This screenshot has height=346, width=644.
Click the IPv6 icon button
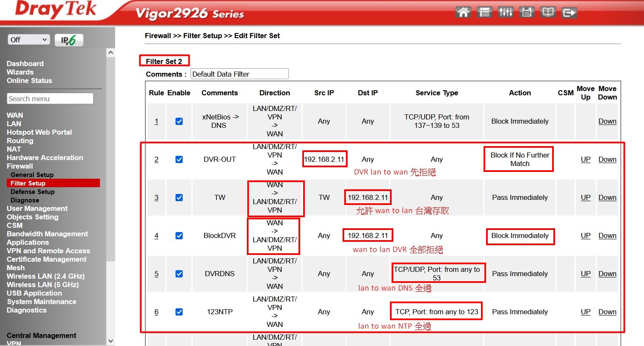[69, 40]
